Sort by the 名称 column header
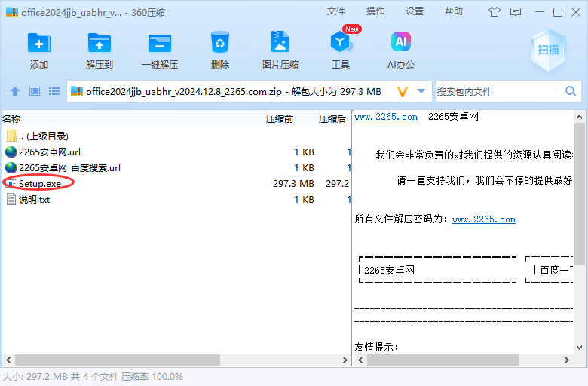 click(x=133, y=119)
